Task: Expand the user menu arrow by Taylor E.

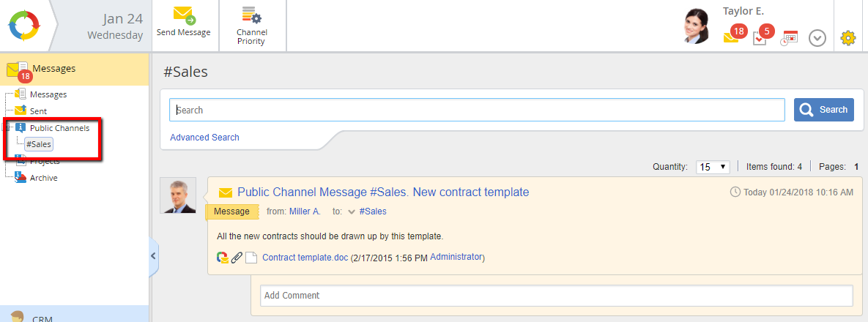Action: pos(817,38)
